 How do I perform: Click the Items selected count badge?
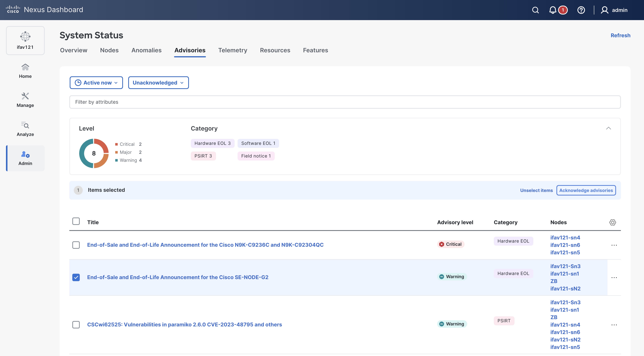(x=78, y=190)
